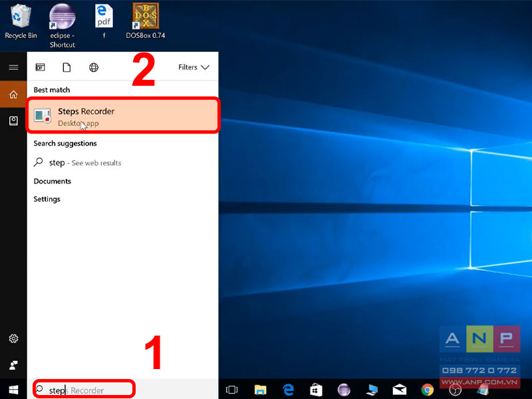532x399 pixels.
Task: Select the pdf file named f
Action: click(104, 21)
